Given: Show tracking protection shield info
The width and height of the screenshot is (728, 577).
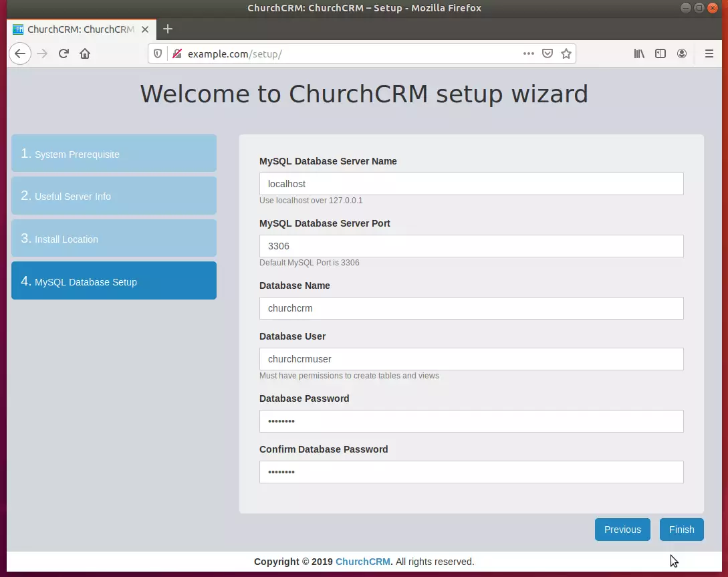Looking at the screenshot, I should 158,54.
